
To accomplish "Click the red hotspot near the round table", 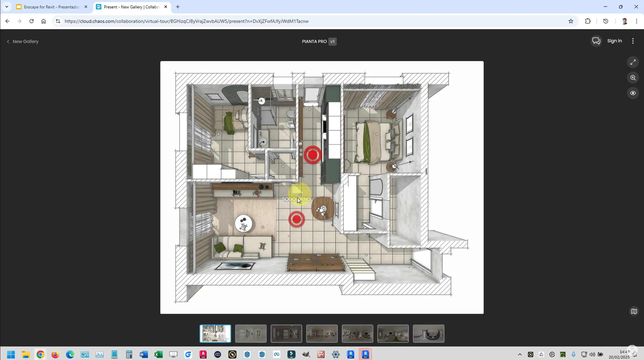I will tap(297, 219).
